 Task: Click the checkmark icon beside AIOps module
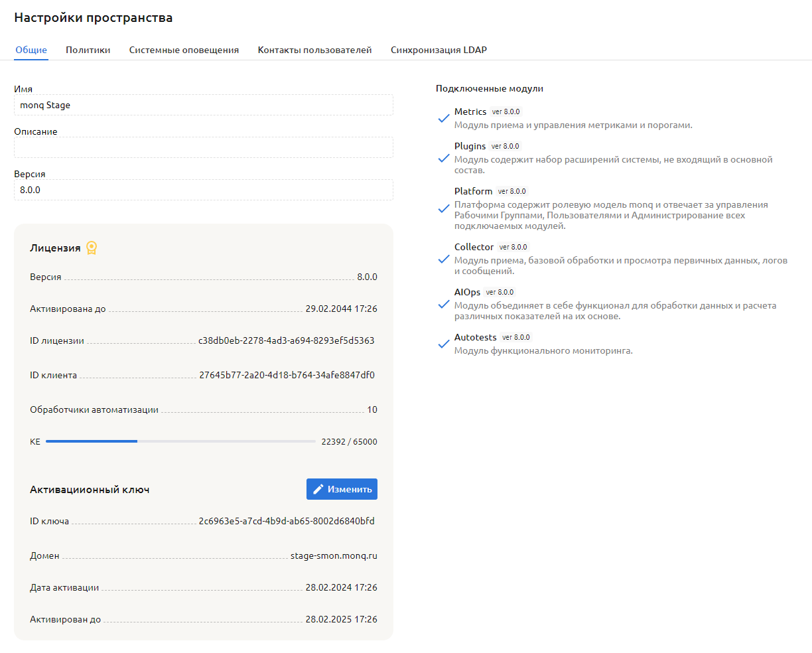(444, 305)
